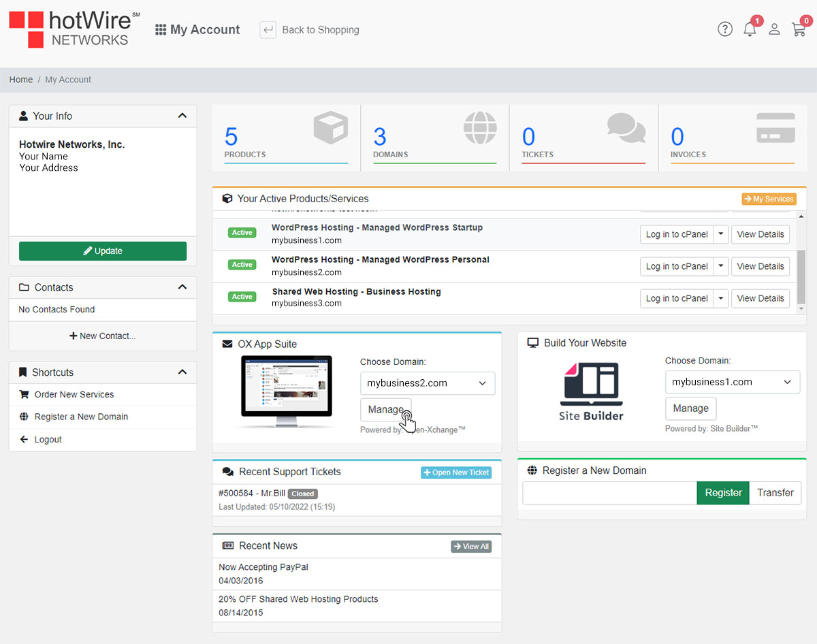Collapse the Shortcuts panel

[x=182, y=372]
